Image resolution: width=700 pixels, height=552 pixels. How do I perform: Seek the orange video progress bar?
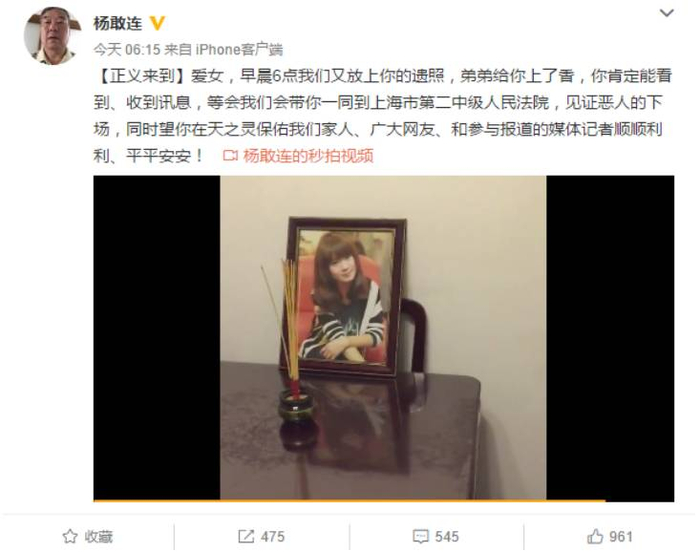coord(349,501)
